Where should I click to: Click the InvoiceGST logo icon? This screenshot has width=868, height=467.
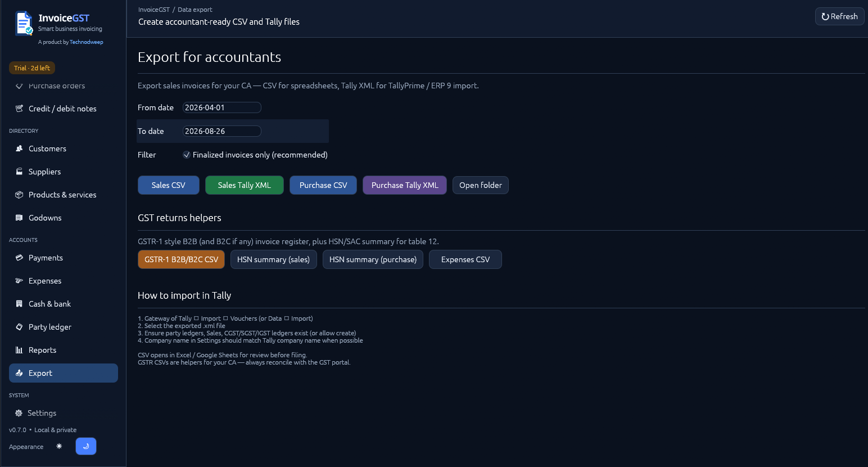pos(24,24)
